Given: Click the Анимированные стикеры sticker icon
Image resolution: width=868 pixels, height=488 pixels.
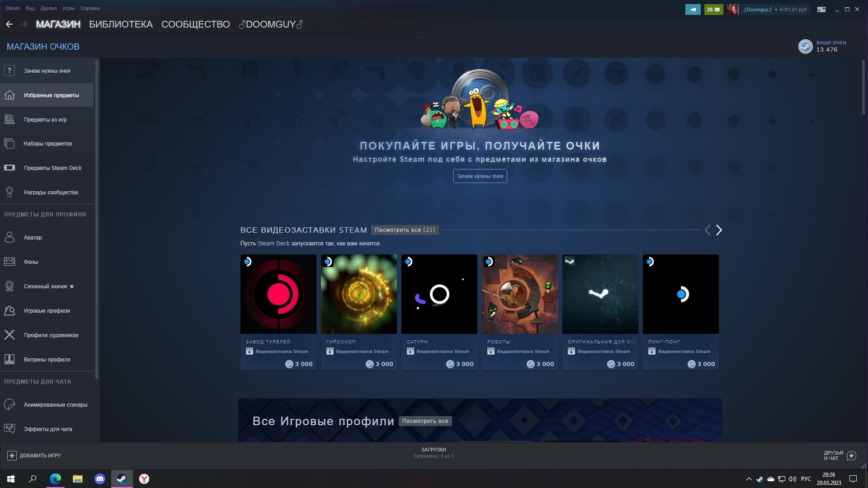Looking at the screenshot, I should pos(9,404).
